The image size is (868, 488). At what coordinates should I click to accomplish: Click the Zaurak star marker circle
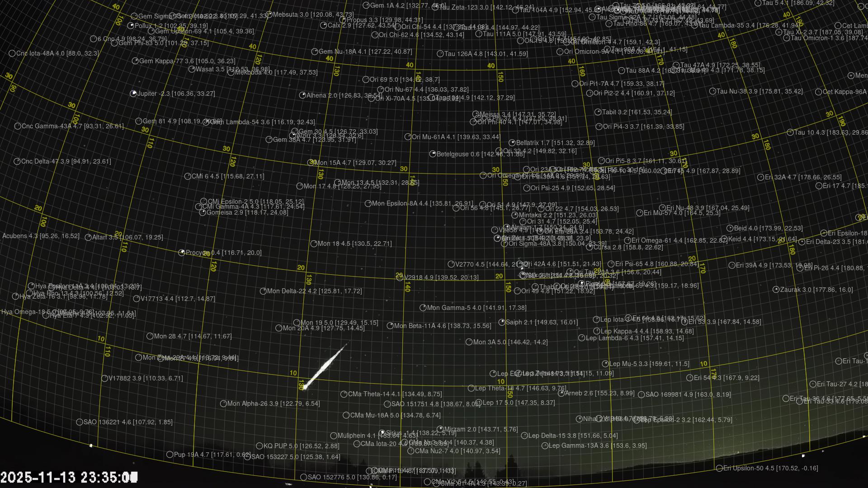(776, 290)
